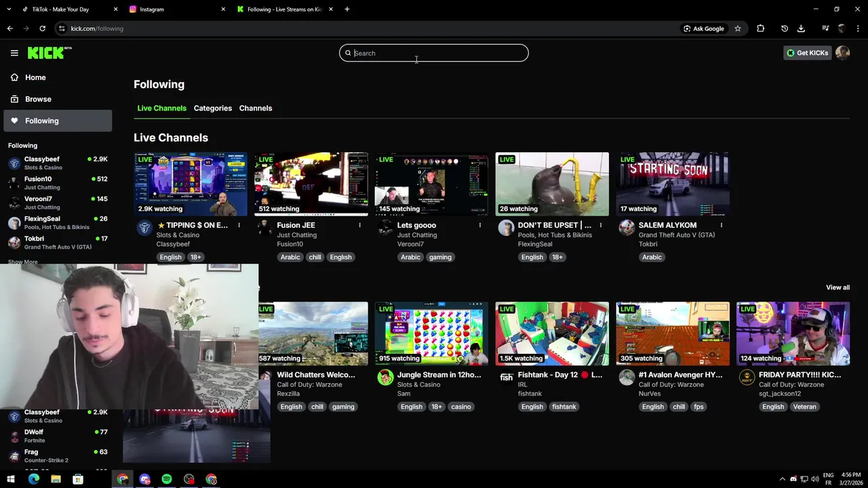Click View all link
868x488 pixels.
837,287
